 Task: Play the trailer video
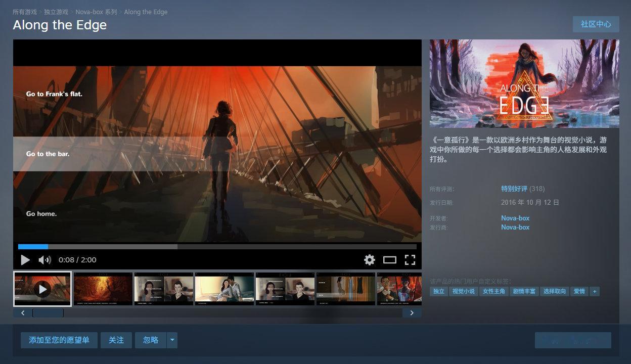click(x=25, y=260)
